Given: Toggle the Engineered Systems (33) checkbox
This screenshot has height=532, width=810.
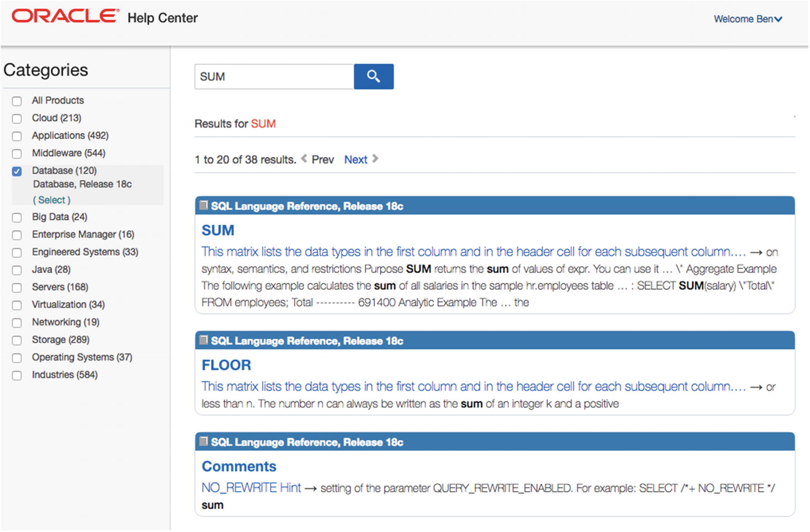Looking at the screenshot, I should tap(17, 253).
